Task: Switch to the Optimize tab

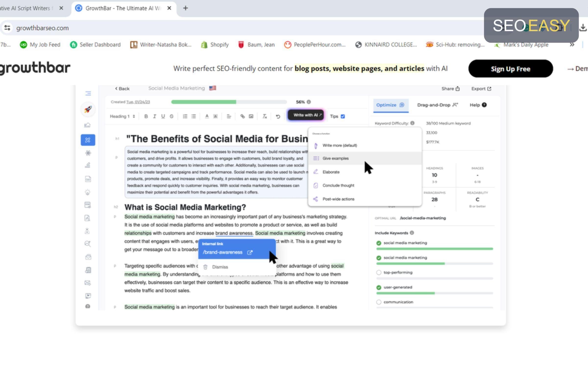Action: (391, 105)
